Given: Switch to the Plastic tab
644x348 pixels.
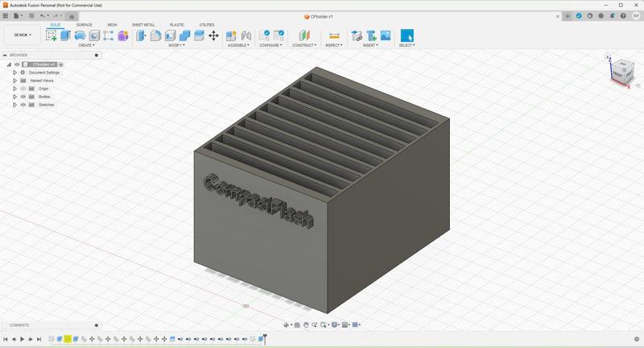Looking at the screenshot, I should (x=177, y=25).
